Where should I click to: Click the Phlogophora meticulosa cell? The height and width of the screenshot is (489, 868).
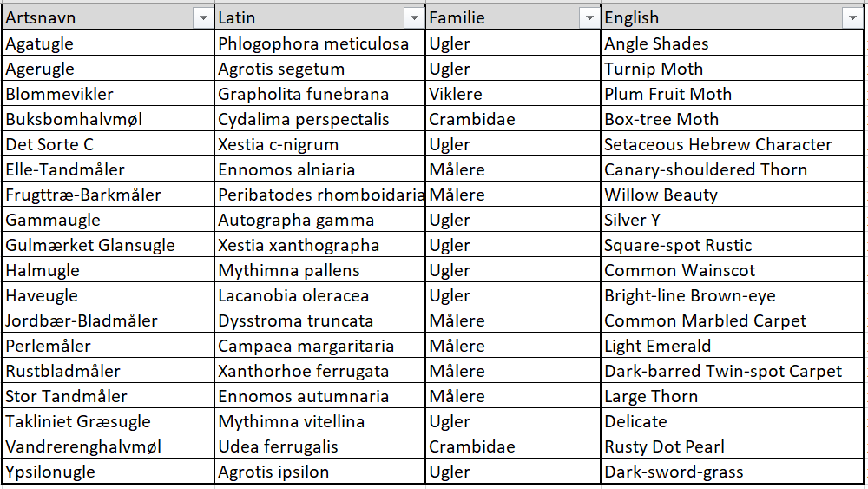pos(319,43)
